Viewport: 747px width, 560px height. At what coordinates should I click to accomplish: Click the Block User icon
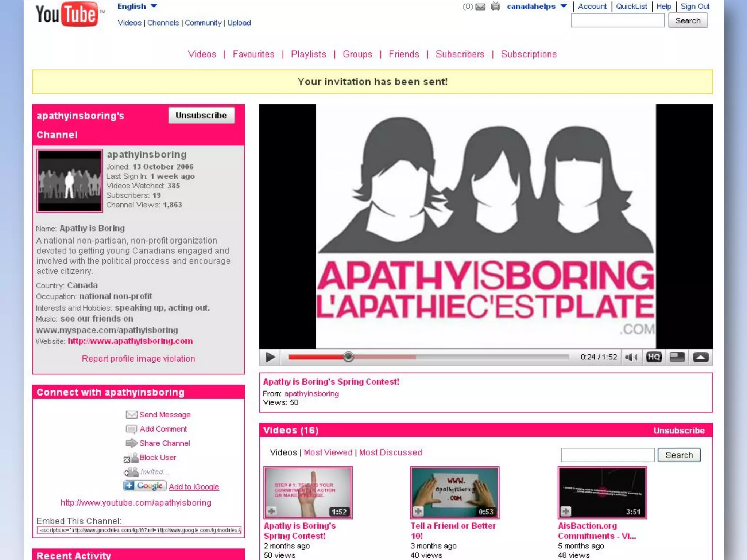[x=131, y=458]
